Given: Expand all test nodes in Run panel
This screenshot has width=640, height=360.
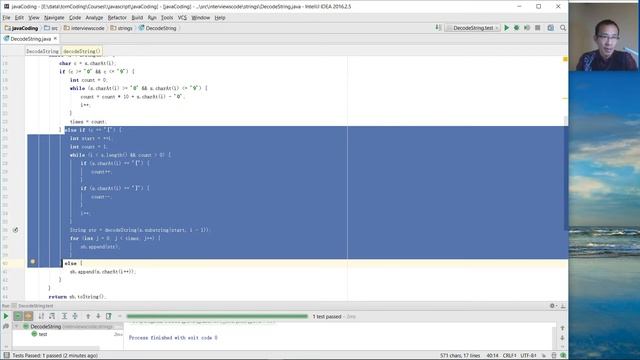Looking at the screenshot, I should [x=64, y=316].
